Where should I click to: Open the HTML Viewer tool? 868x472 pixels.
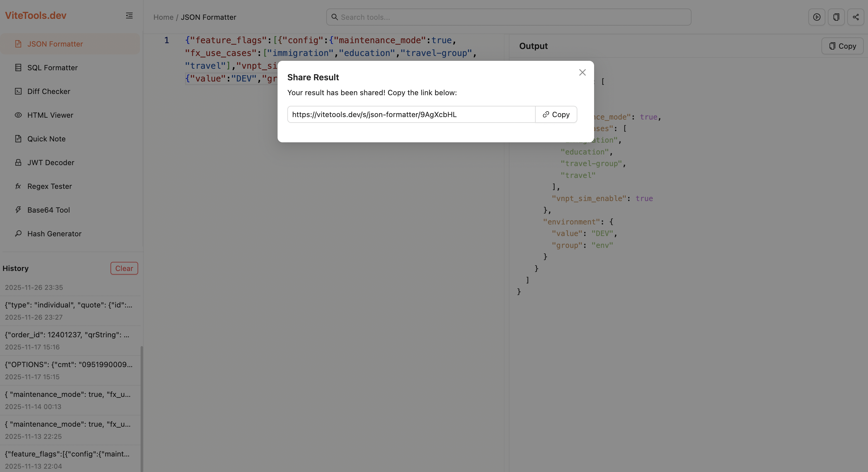point(50,115)
